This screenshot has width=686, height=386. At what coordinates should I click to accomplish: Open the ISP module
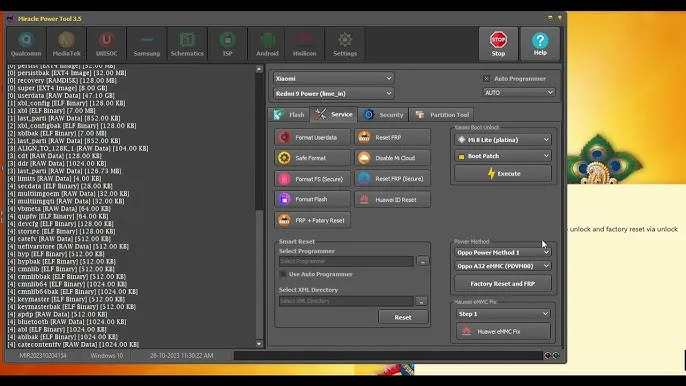228,44
